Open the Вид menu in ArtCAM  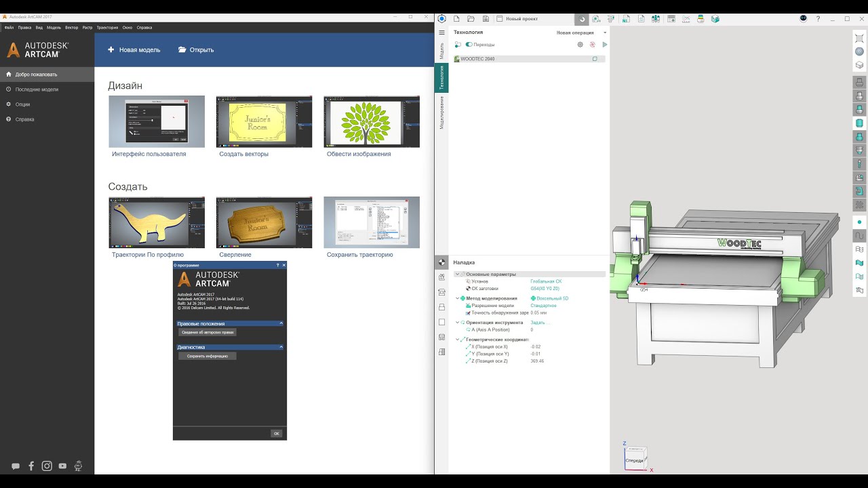(x=39, y=28)
